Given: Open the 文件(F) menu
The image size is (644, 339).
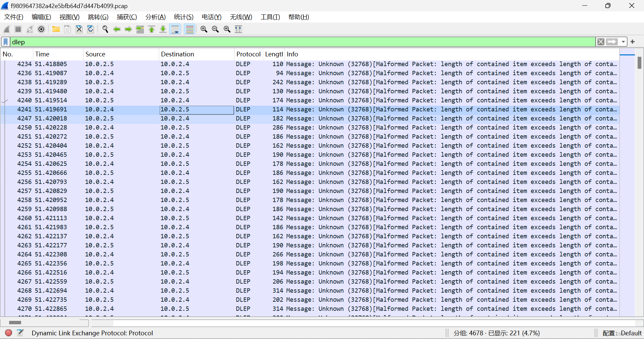Looking at the screenshot, I should click(14, 17).
